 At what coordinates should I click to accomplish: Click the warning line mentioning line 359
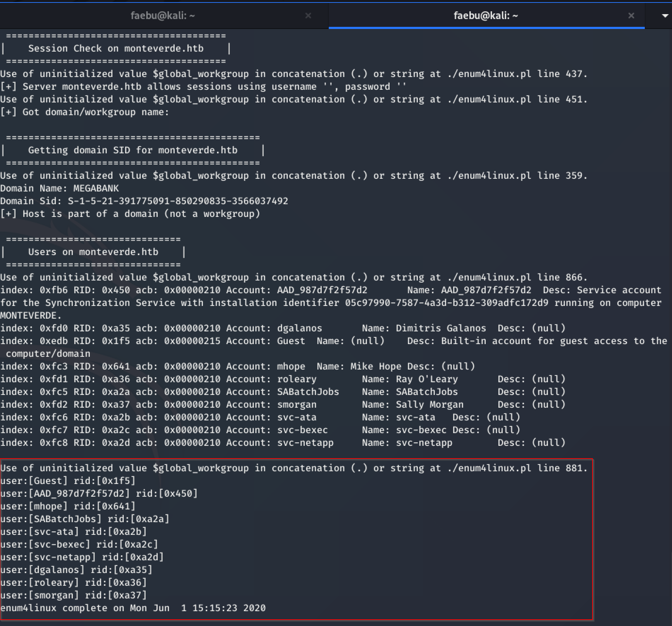[x=294, y=176]
